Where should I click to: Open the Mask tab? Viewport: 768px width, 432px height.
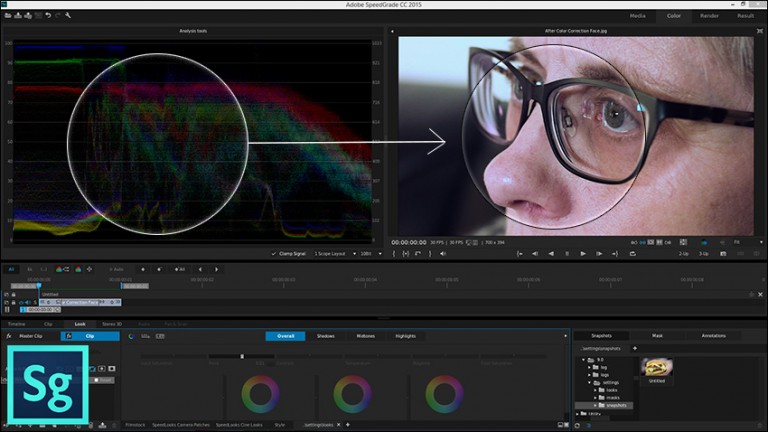tap(657, 336)
